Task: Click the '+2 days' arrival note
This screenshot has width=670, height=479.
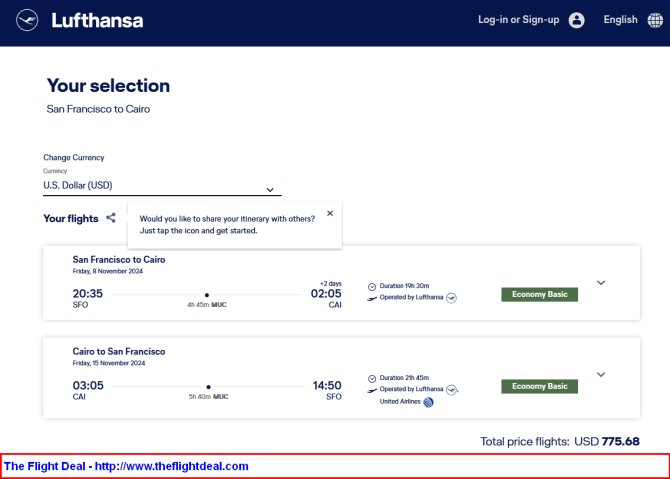Action: [x=331, y=283]
